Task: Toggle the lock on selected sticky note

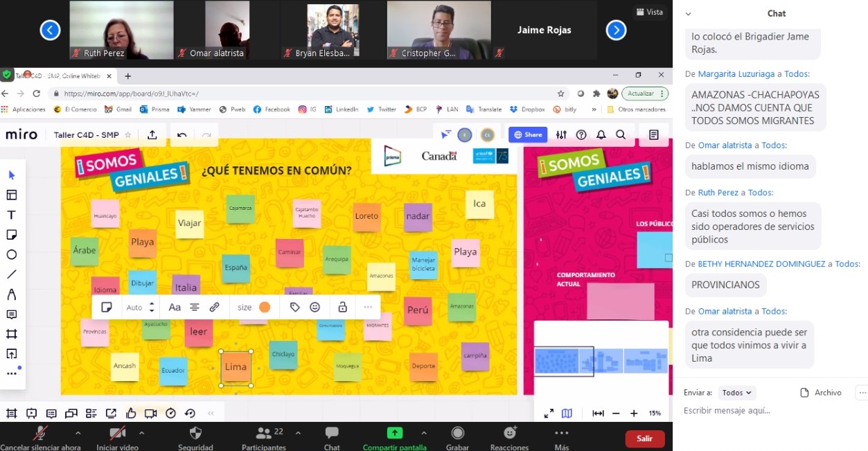Action: 342,307
